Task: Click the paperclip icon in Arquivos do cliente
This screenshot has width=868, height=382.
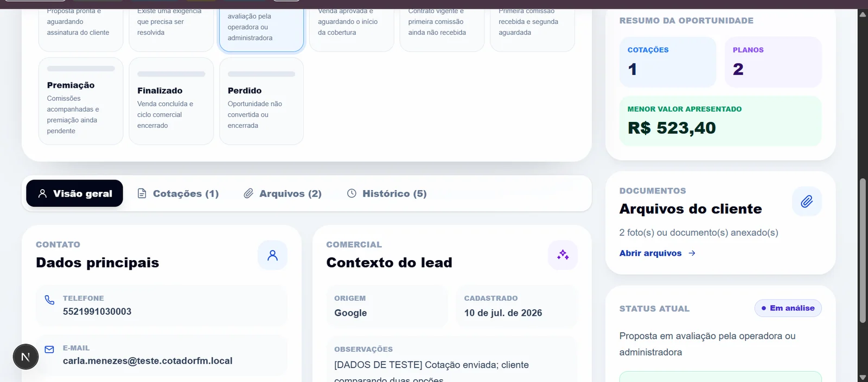Action: (x=807, y=202)
